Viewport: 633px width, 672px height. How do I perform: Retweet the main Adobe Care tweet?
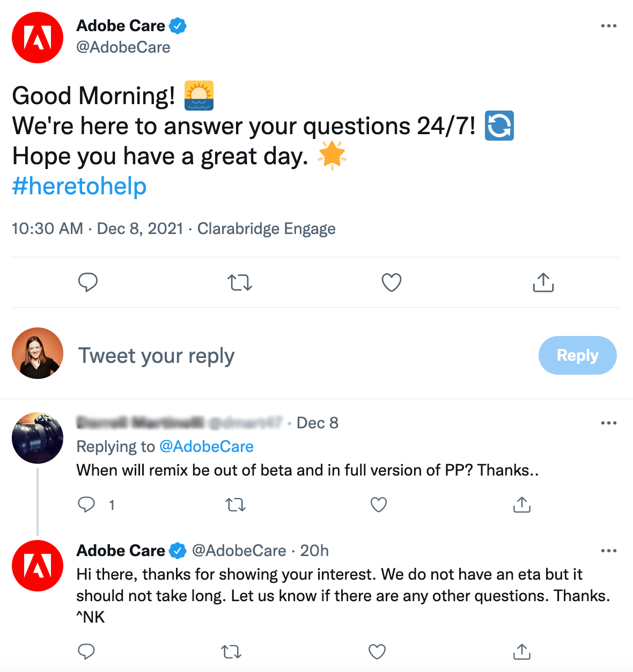239,282
